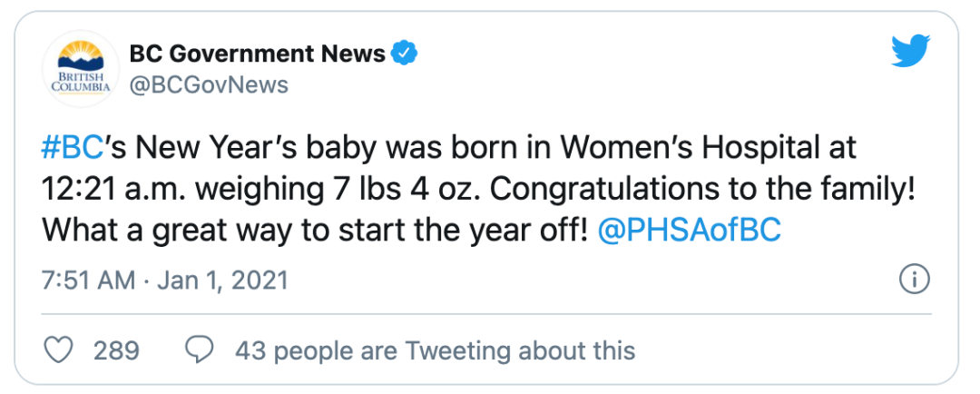Click the reply speech bubble icon

[x=200, y=350]
